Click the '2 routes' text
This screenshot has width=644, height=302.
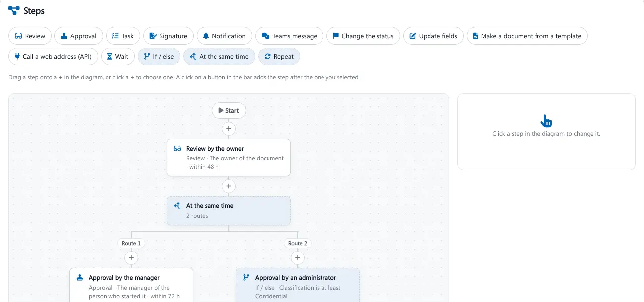197,216
